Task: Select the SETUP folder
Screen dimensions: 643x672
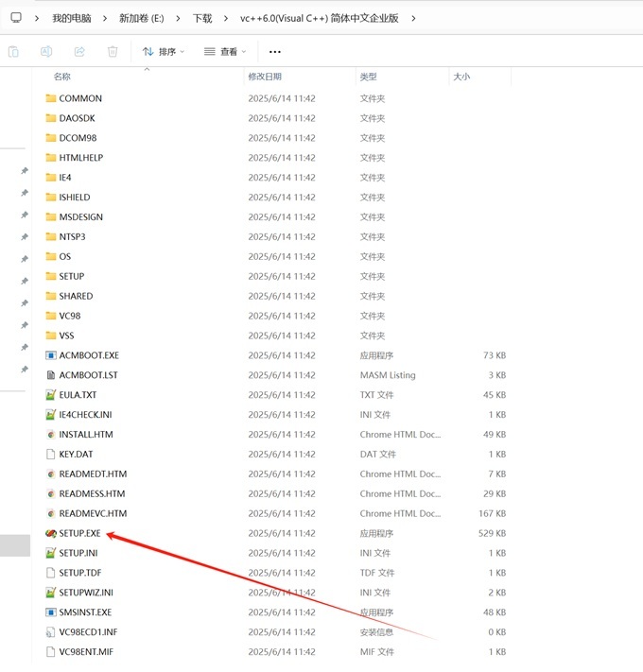Action: (65, 276)
